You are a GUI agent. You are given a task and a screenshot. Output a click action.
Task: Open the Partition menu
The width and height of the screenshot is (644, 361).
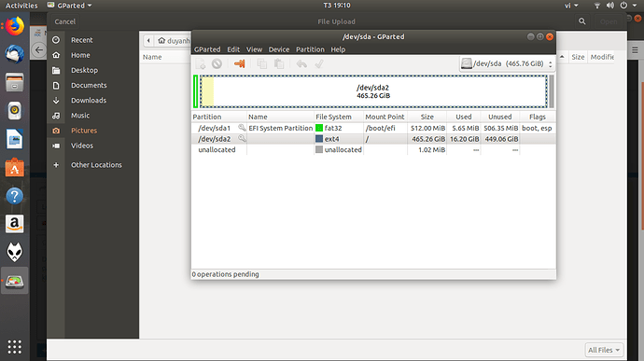tap(310, 49)
